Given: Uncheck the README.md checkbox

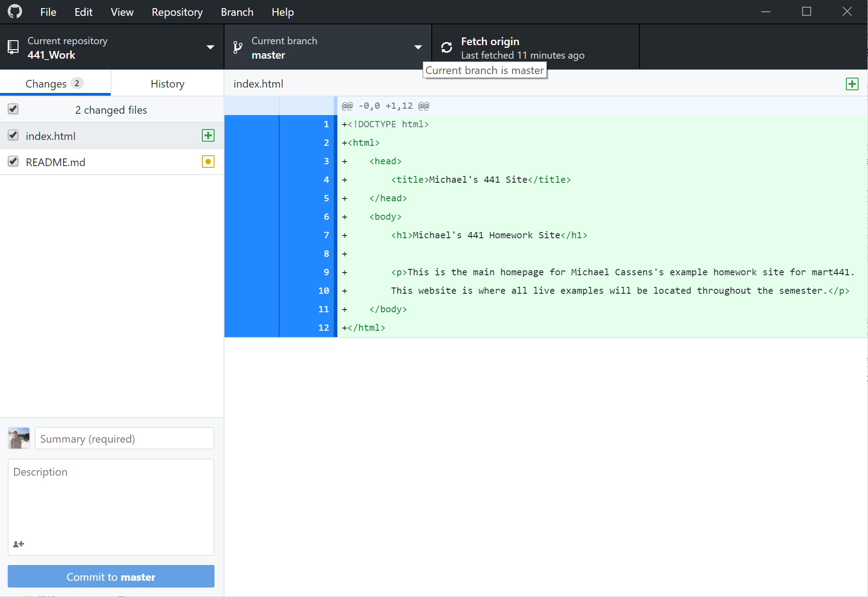Looking at the screenshot, I should [x=13, y=162].
